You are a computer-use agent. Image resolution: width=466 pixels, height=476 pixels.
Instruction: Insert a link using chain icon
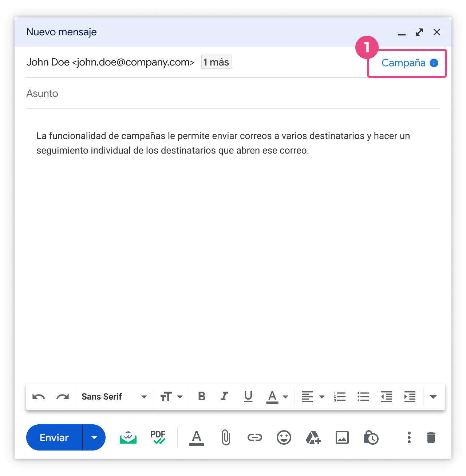(254, 437)
